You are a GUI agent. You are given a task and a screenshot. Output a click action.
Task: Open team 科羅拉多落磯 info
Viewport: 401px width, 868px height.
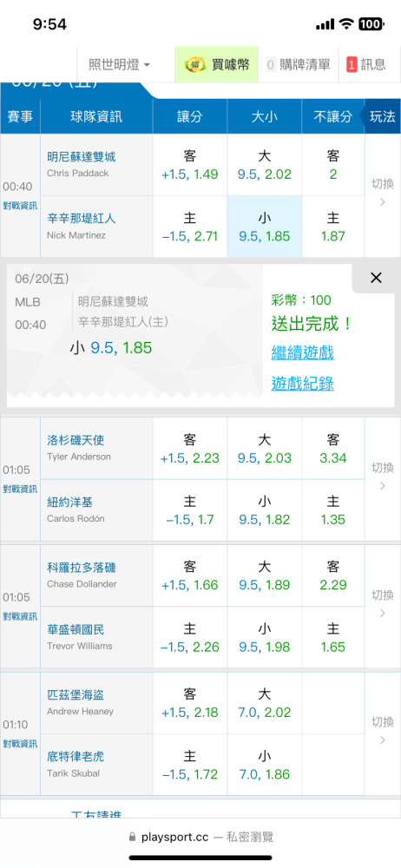(x=82, y=568)
